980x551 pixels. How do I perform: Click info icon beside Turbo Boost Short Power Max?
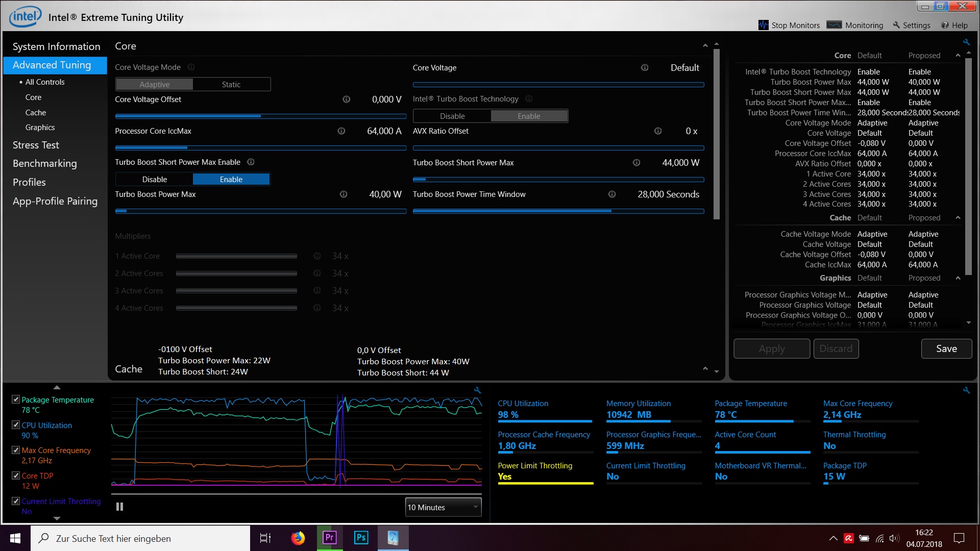(x=636, y=162)
